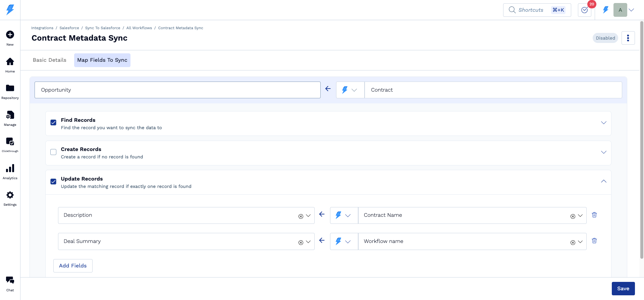The height and width of the screenshot is (300, 644).
Task: Open the New item sidebar icon
Action: pyautogui.click(x=10, y=35)
